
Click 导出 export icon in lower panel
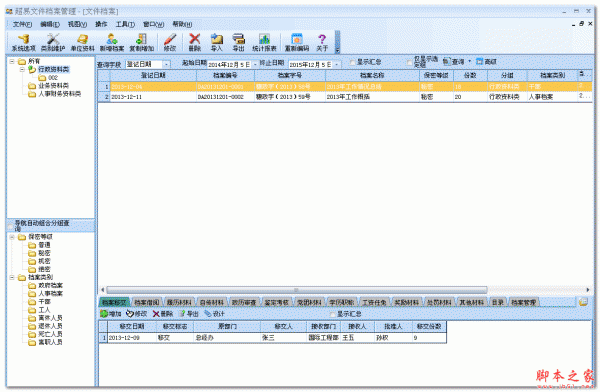pos(189,314)
